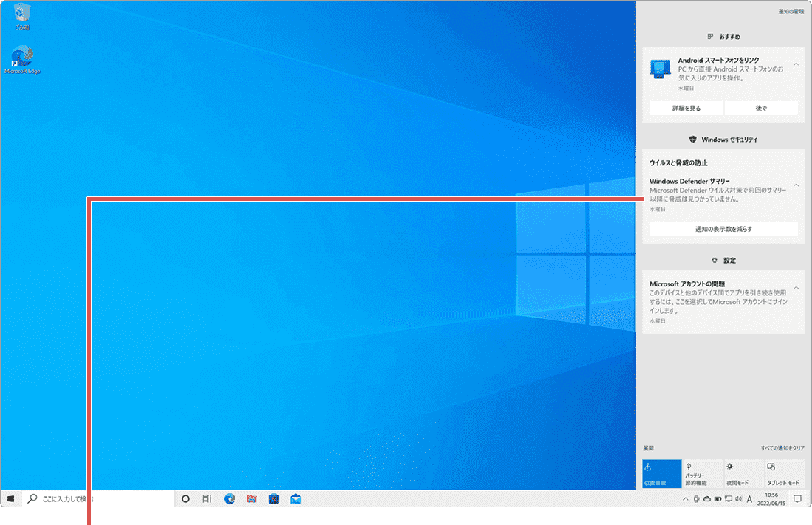This screenshot has height=525, width=812.
Task: Click the すべての通知をクリア link
Action: [782, 448]
